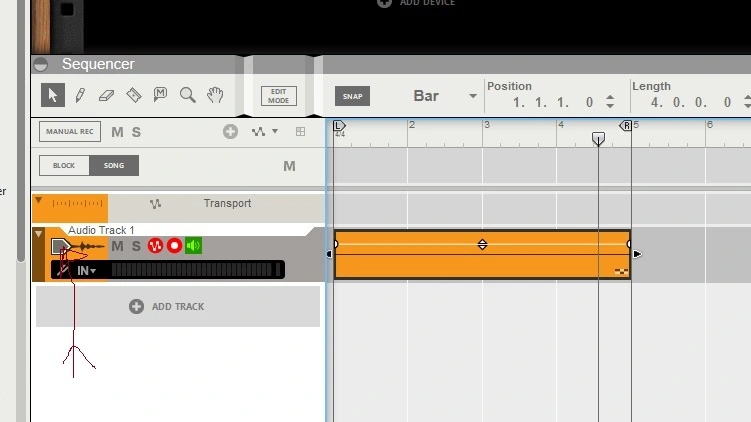The height and width of the screenshot is (422, 751).
Task: Select the Magnify tool
Action: (x=187, y=95)
